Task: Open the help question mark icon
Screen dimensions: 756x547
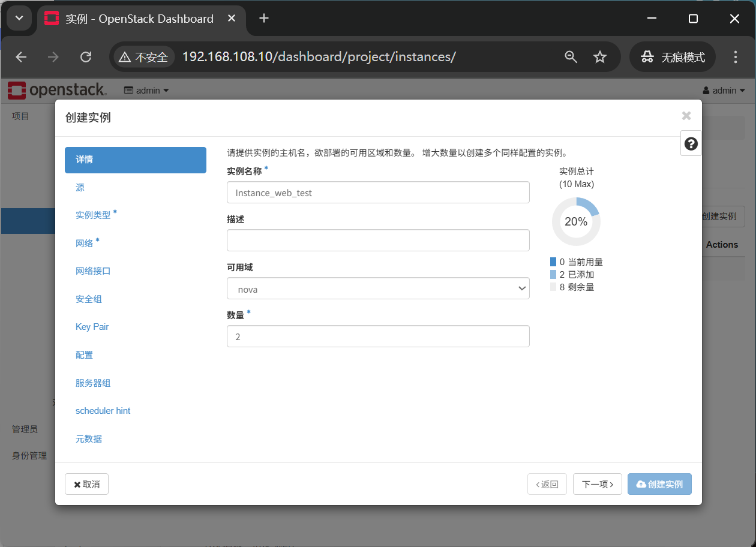Action: (x=691, y=144)
